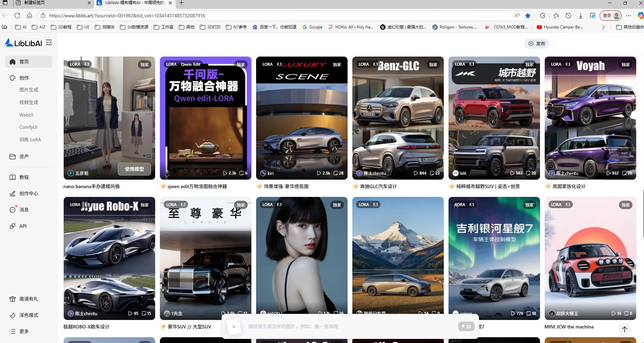The image size is (644, 343).
Task: Open browser settings and more menu
Action: coord(628,16)
